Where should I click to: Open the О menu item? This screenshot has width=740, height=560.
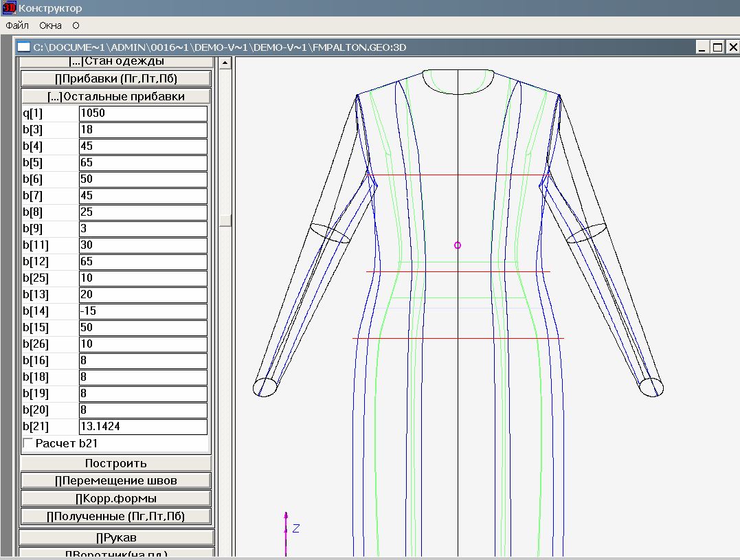point(76,25)
